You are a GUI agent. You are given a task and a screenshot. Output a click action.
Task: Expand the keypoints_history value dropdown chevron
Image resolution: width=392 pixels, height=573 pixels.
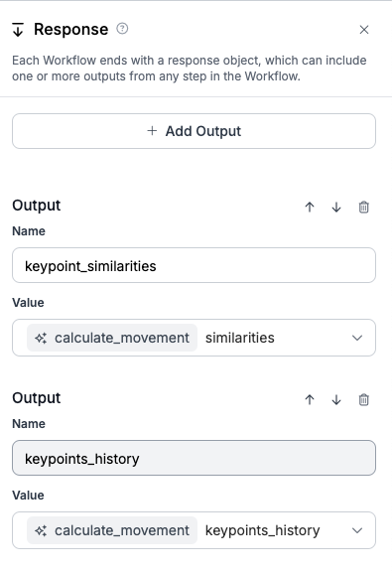[357, 530]
